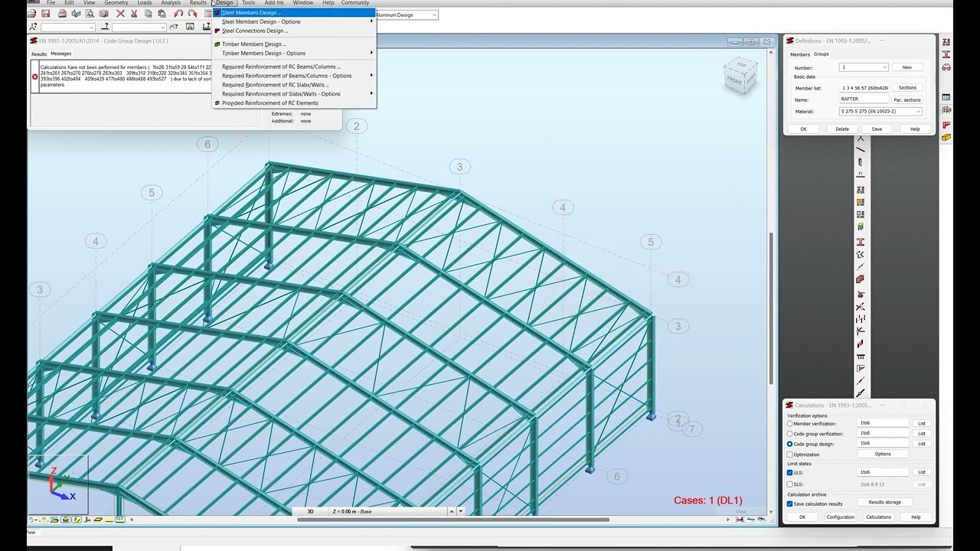The width and height of the screenshot is (980, 551).
Task: Click the XYZ axis orientation icon
Action: [x=60, y=484]
